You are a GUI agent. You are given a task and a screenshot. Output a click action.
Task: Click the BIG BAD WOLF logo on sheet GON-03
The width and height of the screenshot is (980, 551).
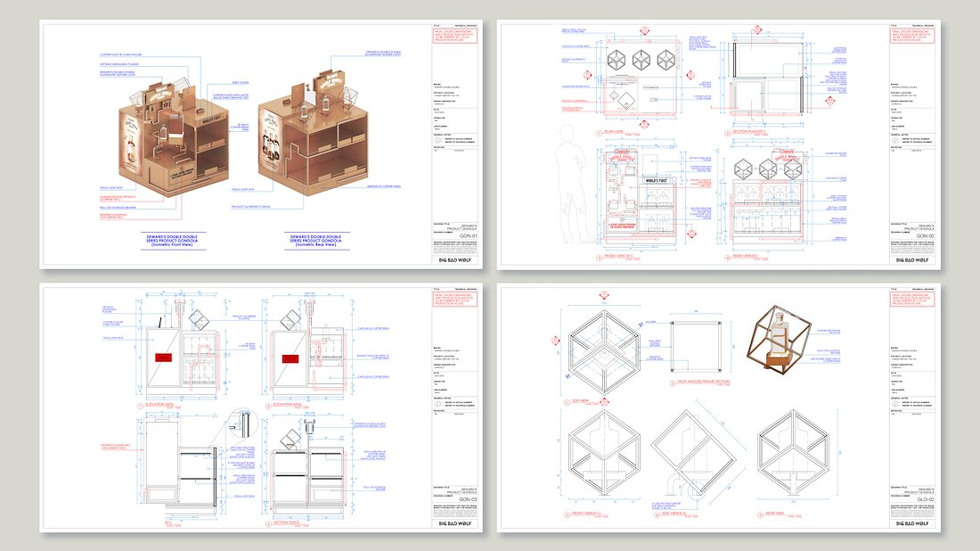[455, 522]
